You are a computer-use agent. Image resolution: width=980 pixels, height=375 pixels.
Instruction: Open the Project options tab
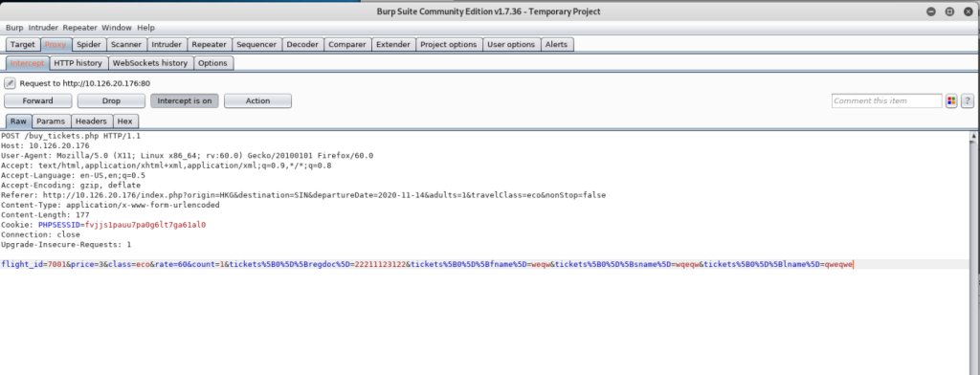449,44
